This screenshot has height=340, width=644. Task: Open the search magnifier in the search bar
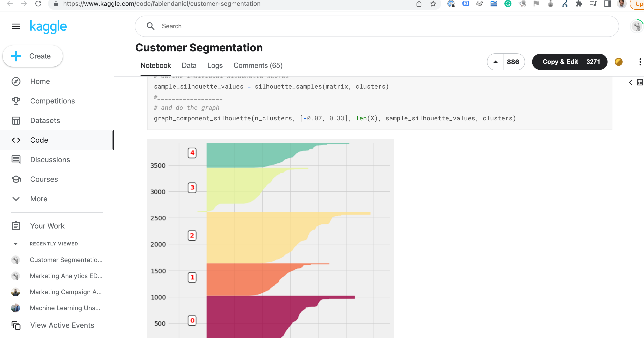[x=151, y=26]
